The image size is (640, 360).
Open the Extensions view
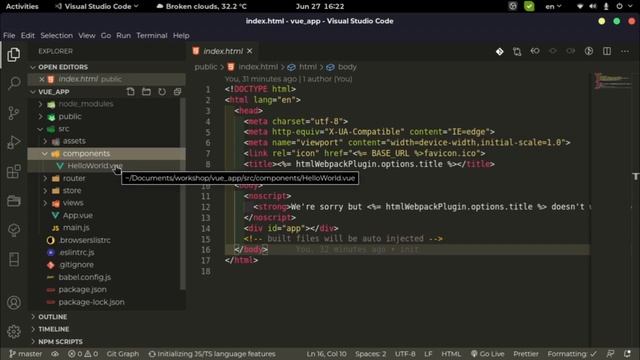pyautogui.click(x=13, y=171)
